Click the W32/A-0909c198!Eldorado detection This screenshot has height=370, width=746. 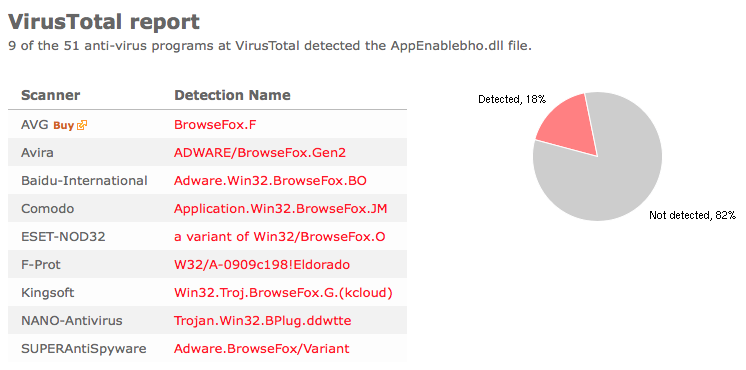tap(262, 265)
